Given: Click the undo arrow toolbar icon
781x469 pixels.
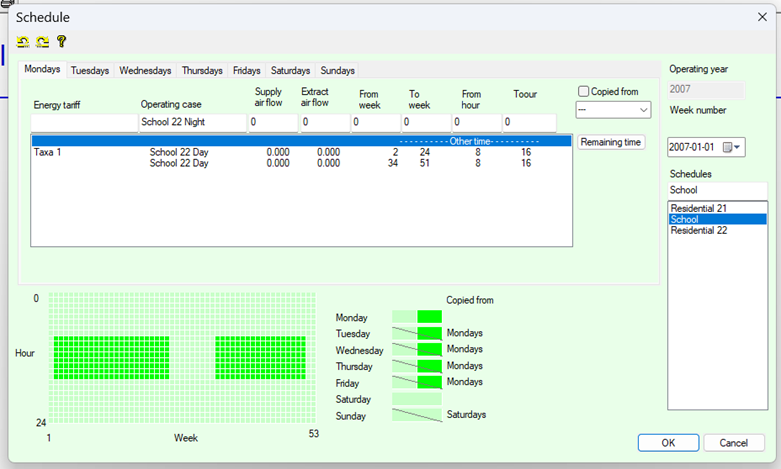Looking at the screenshot, I should tap(23, 42).
